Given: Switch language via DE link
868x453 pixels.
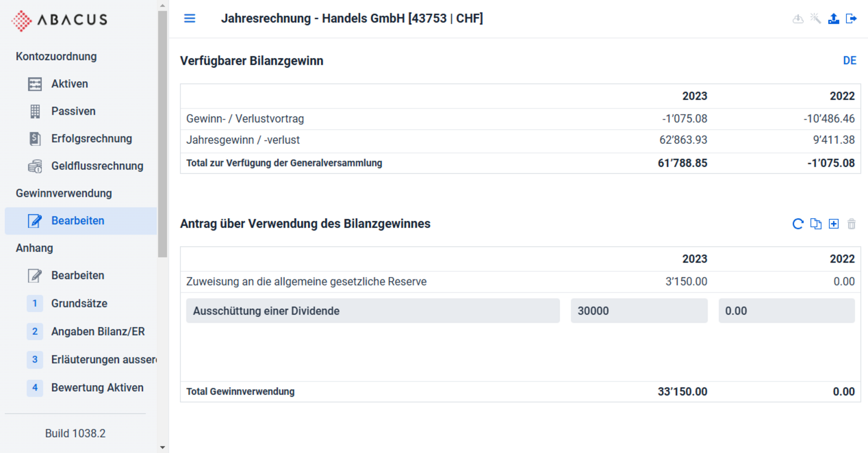Looking at the screenshot, I should tap(850, 61).
